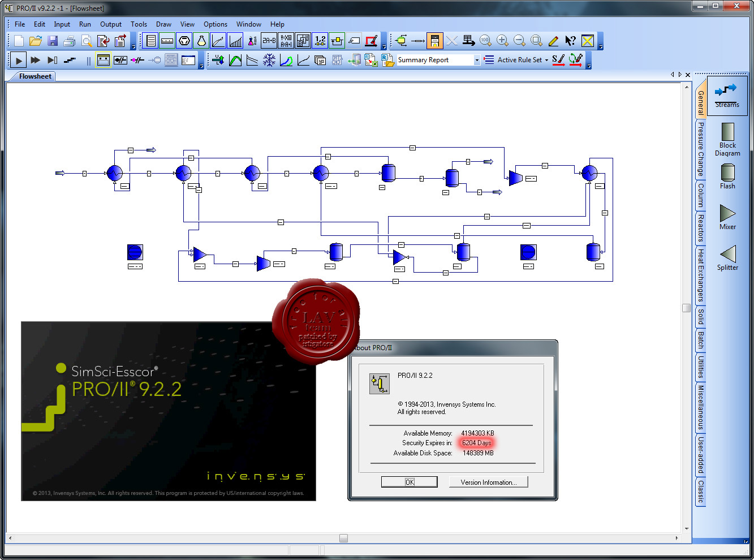Screen dimensions: 754x560
Task: Run the simulation with play button
Action: [x=19, y=60]
